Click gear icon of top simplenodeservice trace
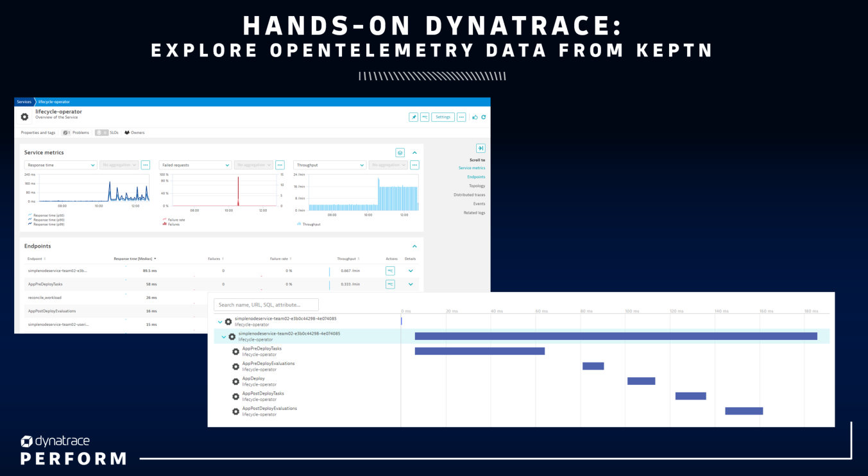Viewport: 868px width, 476px height. pyautogui.click(x=228, y=321)
